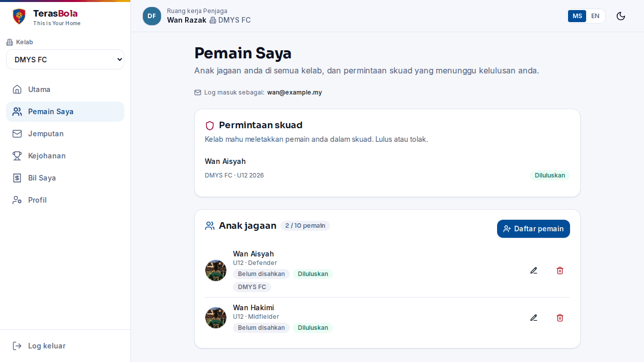Click the DF avatar badge in the header
The height and width of the screenshot is (362, 644).
tap(152, 16)
